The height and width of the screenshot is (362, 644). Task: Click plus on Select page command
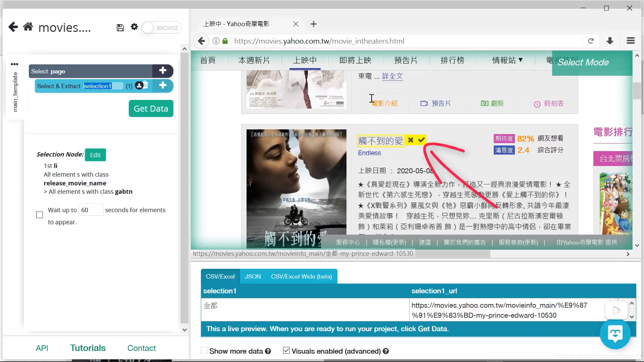(x=163, y=71)
